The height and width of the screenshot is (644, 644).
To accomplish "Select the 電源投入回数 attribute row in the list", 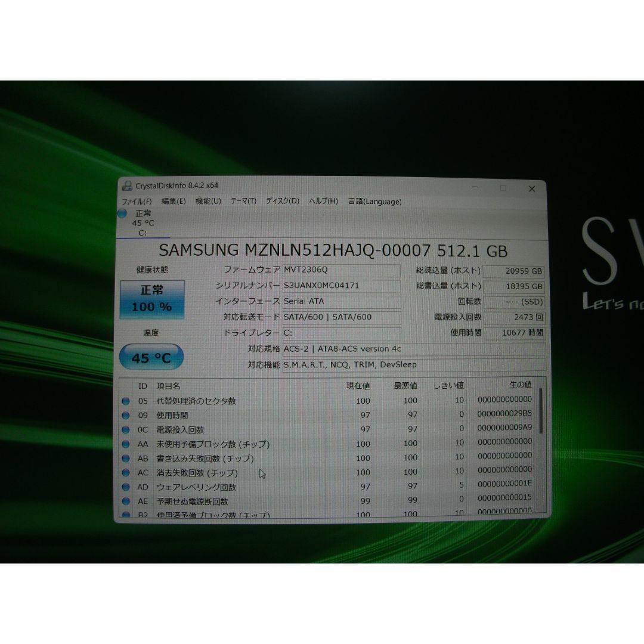I will pos(329,429).
